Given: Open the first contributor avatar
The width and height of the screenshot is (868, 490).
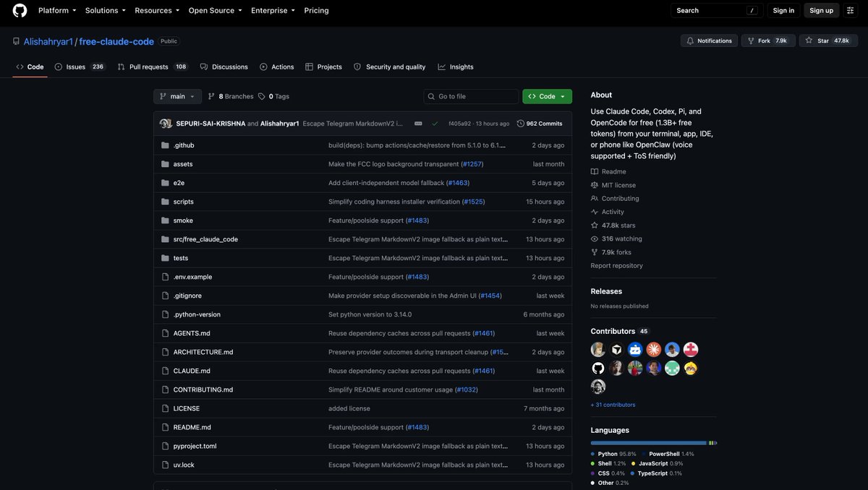Looking at the screenshot, I should [598, 350].
